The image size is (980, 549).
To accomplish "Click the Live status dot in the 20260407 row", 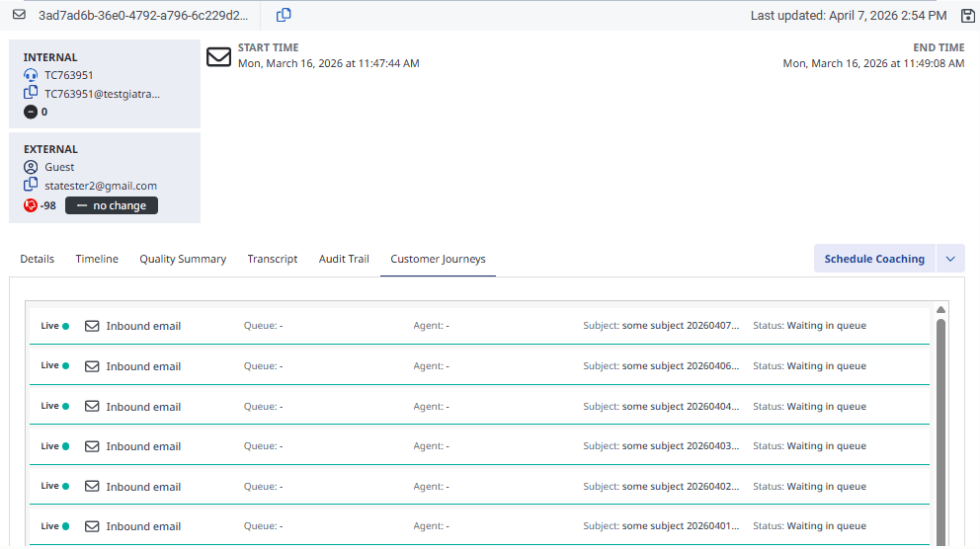I will tap(65, 326).
